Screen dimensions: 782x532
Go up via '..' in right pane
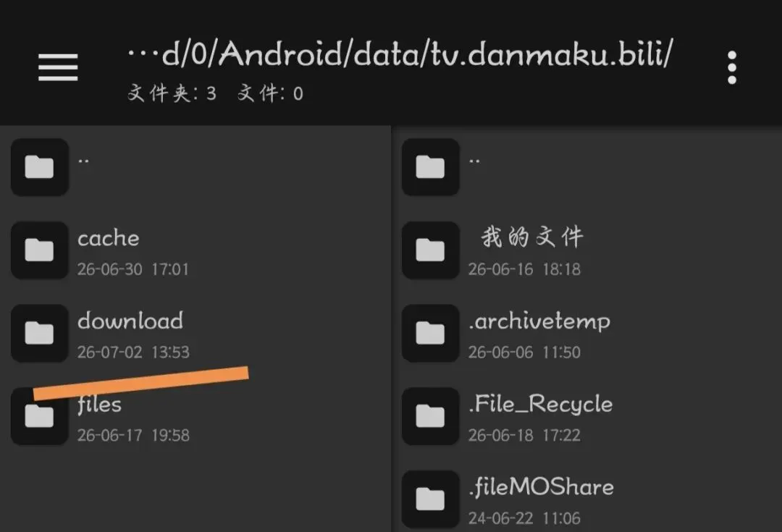pyautogui.click(x=475, y=161)
